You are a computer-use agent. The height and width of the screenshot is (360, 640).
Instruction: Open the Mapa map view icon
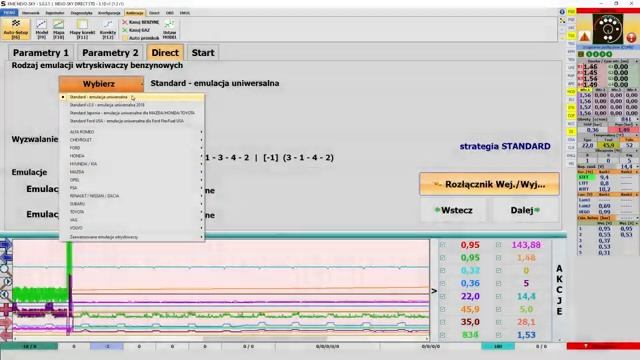pyautogui.click(x=59, y=29)
